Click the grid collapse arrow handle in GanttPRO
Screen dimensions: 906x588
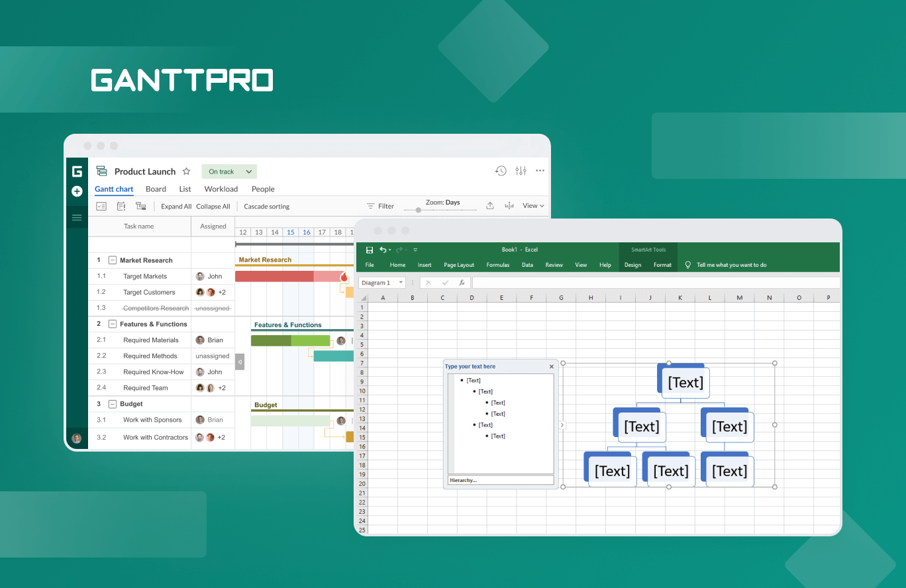click(x=240, y=362)
